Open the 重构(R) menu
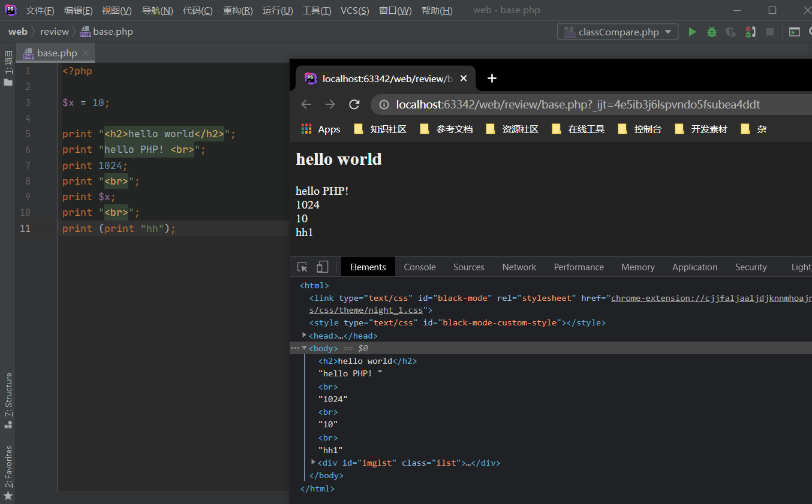This screenshot has width=812, height=504. pyautogui.click(x=237, y=11)
